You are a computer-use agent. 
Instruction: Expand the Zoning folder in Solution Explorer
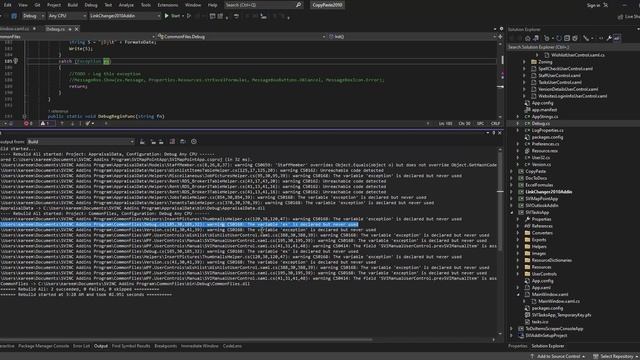(524, 62)
